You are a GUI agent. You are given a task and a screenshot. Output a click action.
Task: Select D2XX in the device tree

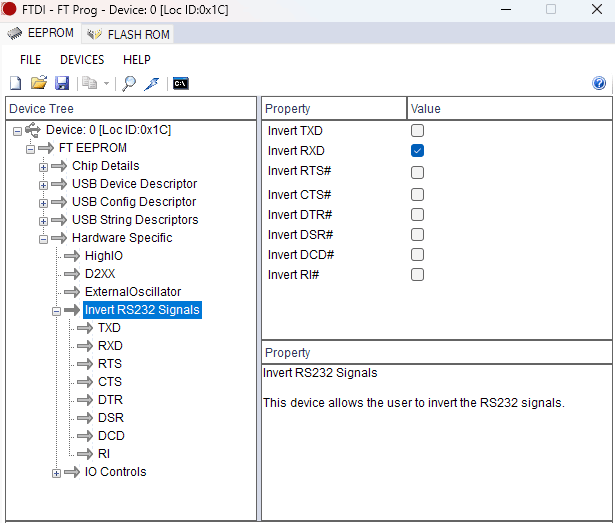click(x=100, y=274)
